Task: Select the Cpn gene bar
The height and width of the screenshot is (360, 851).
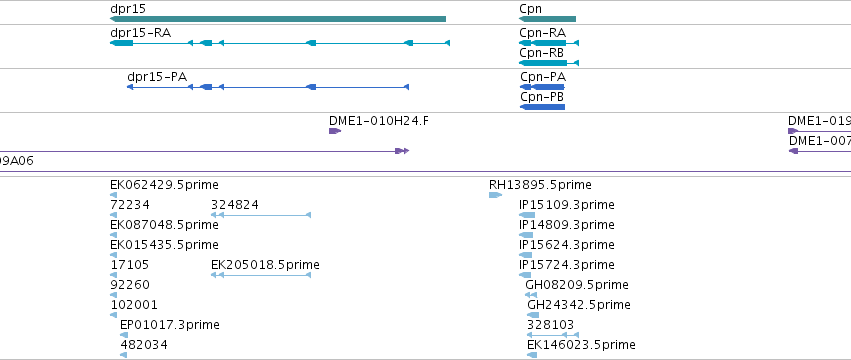Action: (x=548, y=19)
